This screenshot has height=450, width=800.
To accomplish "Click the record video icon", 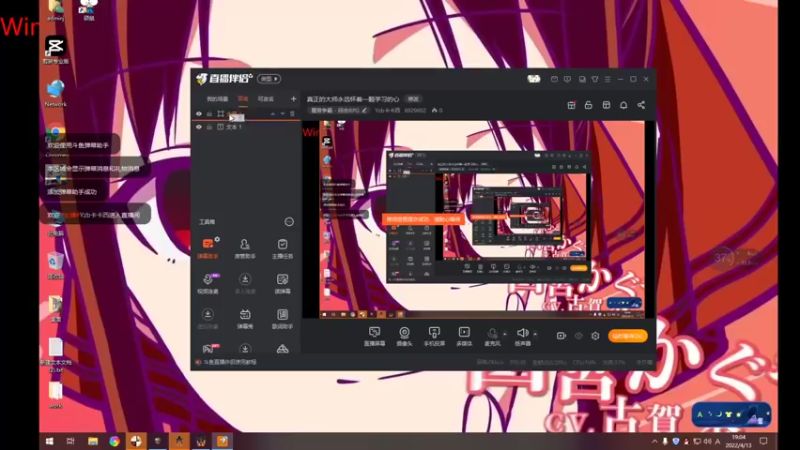I will pyautogui.click(x=561, y=336).
